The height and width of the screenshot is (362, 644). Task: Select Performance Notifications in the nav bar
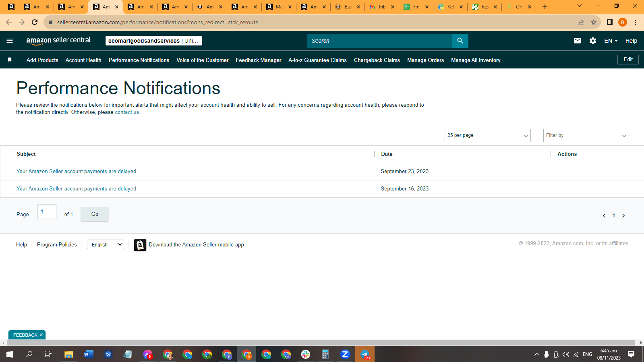139,60
